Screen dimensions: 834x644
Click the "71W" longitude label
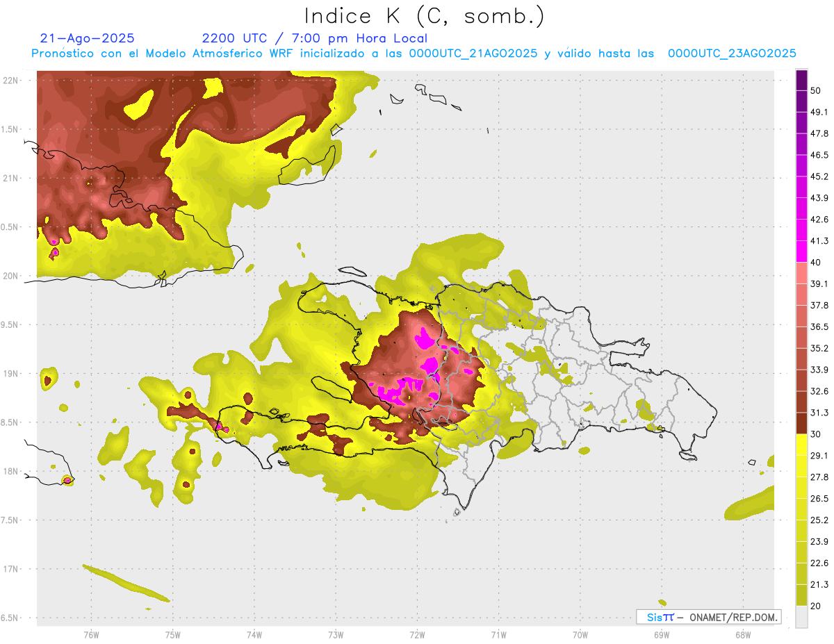[x=498, y=634]
